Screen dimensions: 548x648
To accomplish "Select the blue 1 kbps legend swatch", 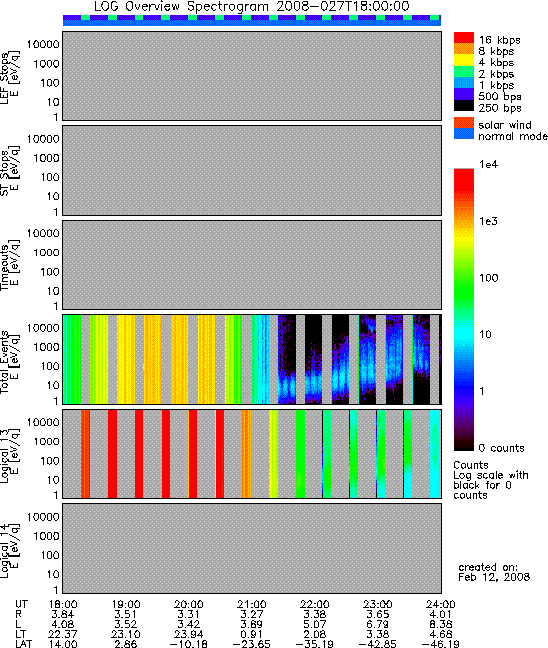I will [464, 83].
